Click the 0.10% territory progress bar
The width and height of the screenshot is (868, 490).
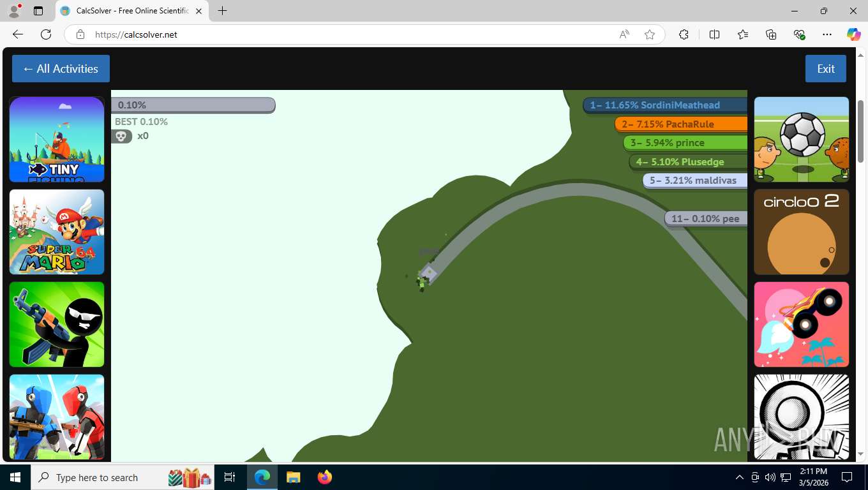pos(193,105)
